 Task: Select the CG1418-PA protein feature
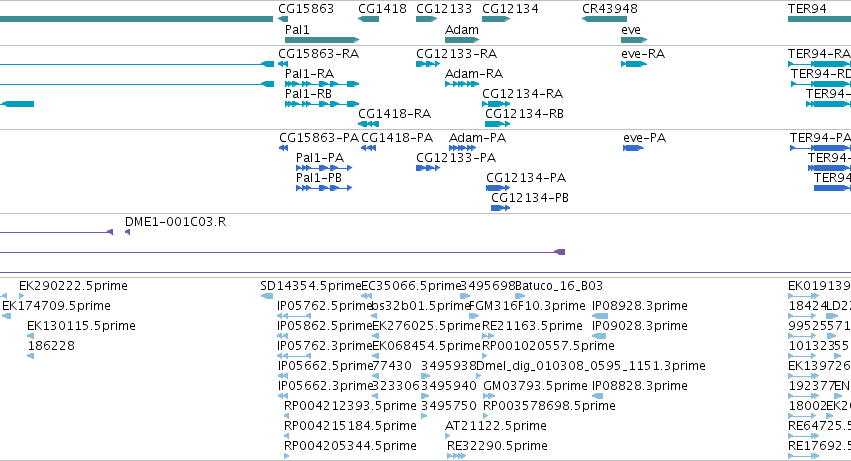(369, 148)
